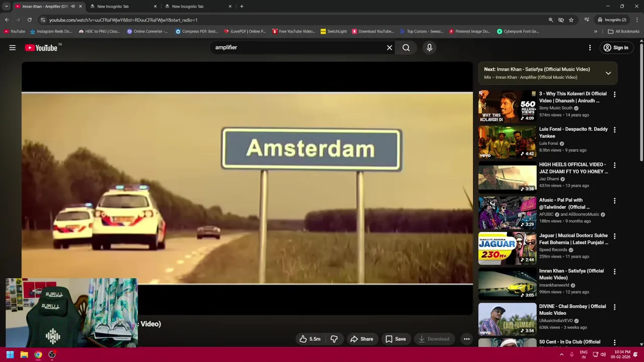Image resolution: width=644 pixels, height=362 pixels.
Task: Run search with the magnifier button
Action: tap(406, 48)
